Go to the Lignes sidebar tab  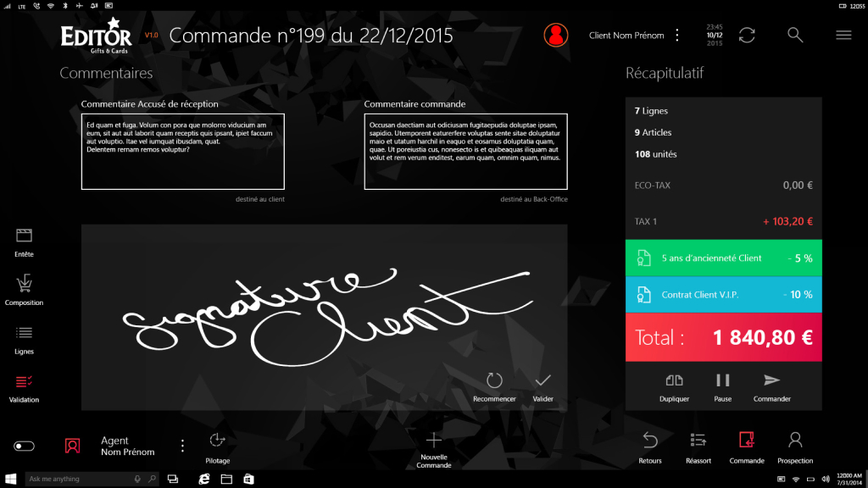click(24, 333)
